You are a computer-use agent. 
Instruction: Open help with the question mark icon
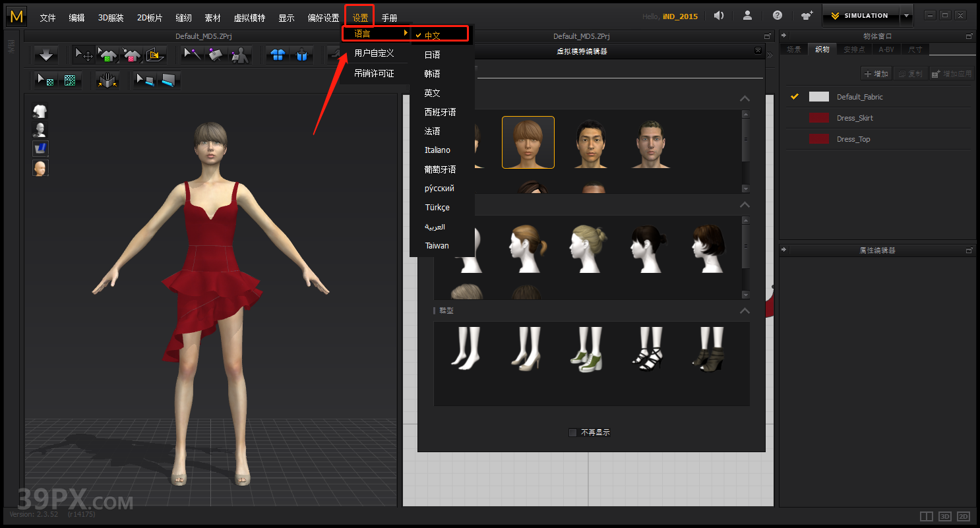point(778,16)
